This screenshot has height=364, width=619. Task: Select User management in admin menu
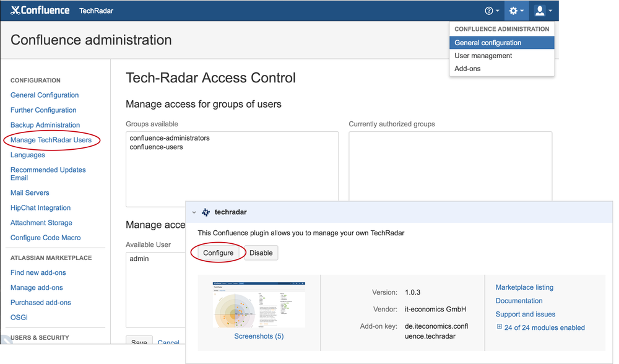click(502, 56)
